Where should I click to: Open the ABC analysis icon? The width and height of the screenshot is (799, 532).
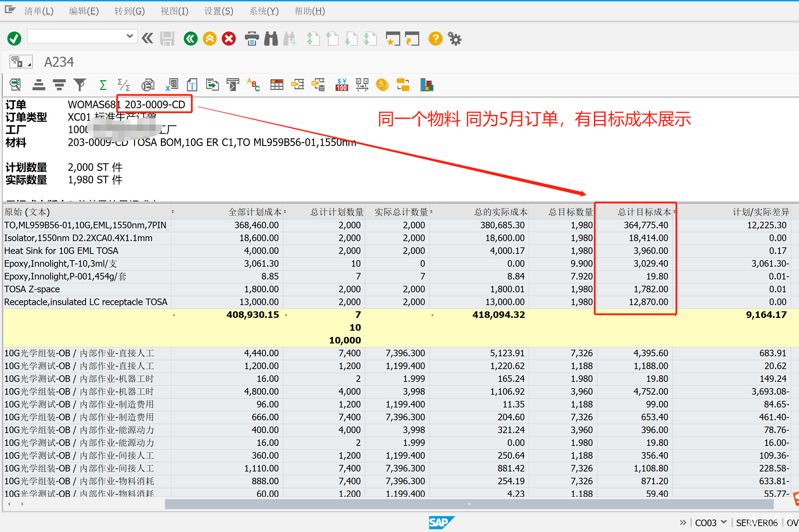tap(253, 85)
